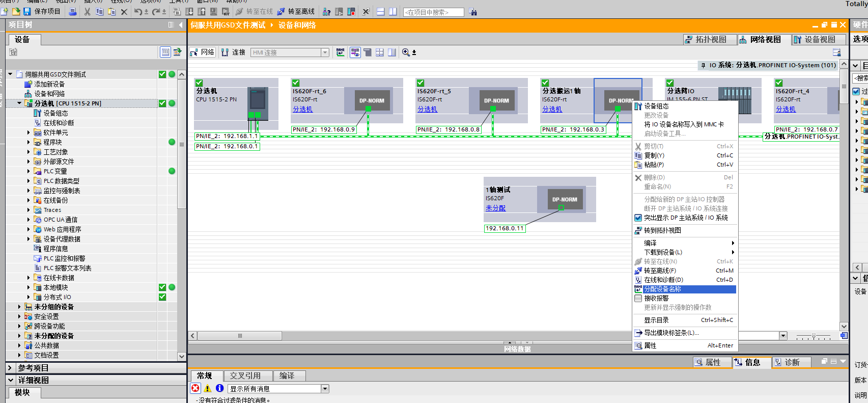Screen dimensions: 868x403
Task: Click the binoculars search icon
Action: [x=473, y=12]
